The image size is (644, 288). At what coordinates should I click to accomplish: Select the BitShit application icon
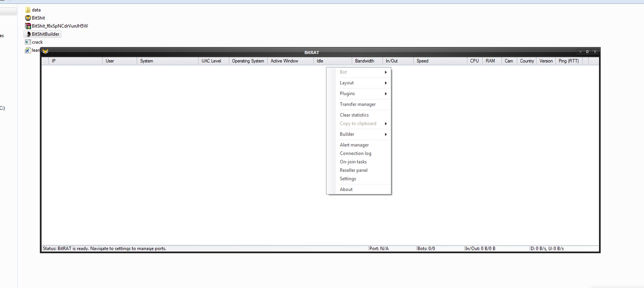(28, 18)
